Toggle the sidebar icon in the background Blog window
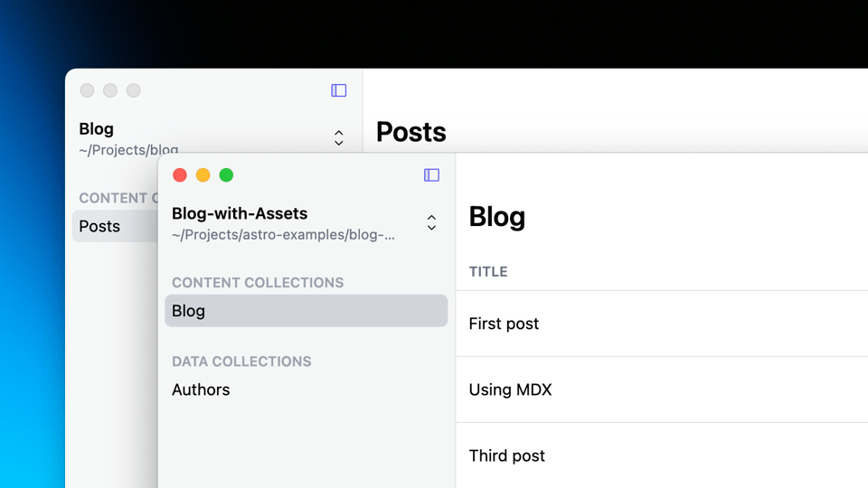Viewport: 868px width, 488px height. 339,90
